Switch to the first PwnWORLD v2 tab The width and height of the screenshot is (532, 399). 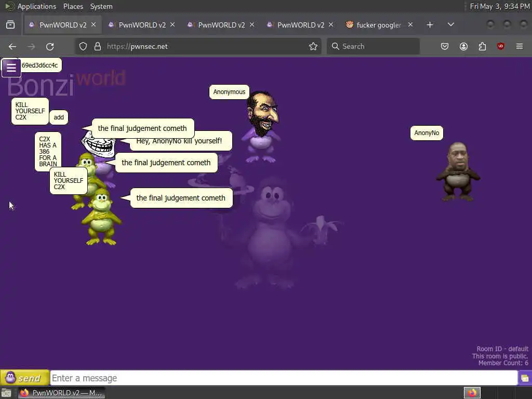63,25
